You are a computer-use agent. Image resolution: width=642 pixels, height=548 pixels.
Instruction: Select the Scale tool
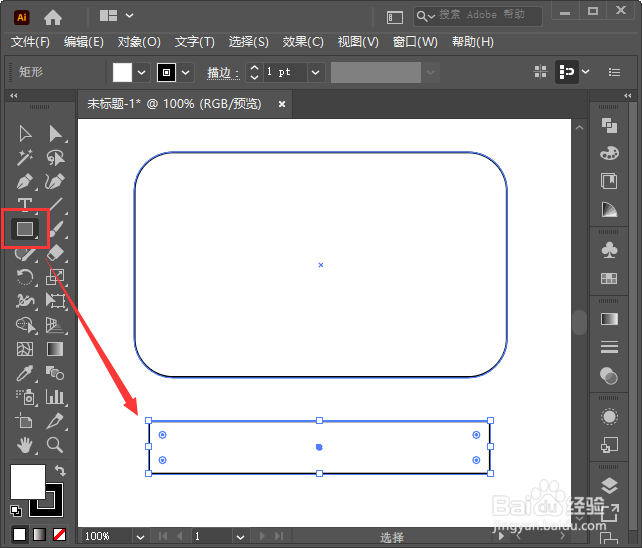pos(55,277)
